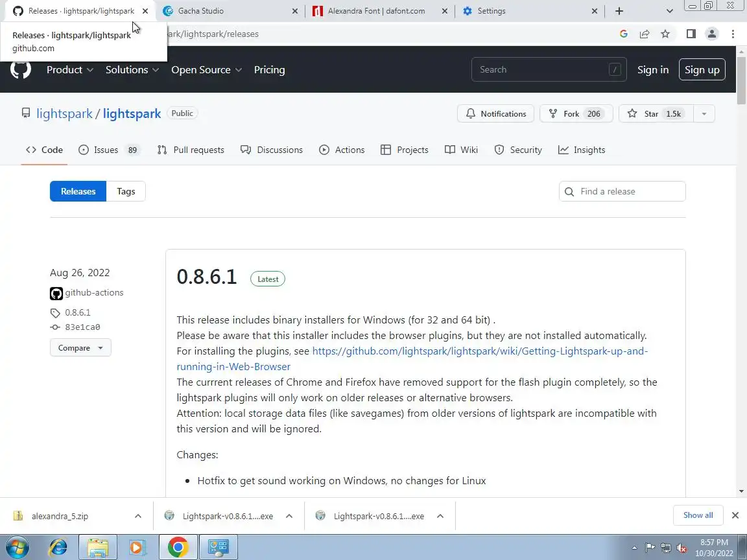Open the Pull requests tab
This screenshot has height=560, width=747.
[191, 150]
